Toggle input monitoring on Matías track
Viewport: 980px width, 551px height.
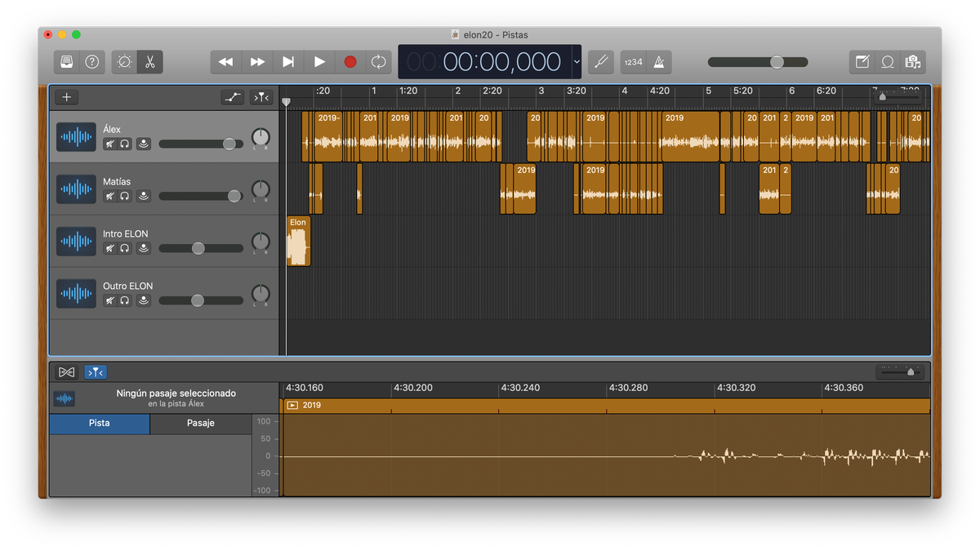pyautogui.click(x=144, y=196)
